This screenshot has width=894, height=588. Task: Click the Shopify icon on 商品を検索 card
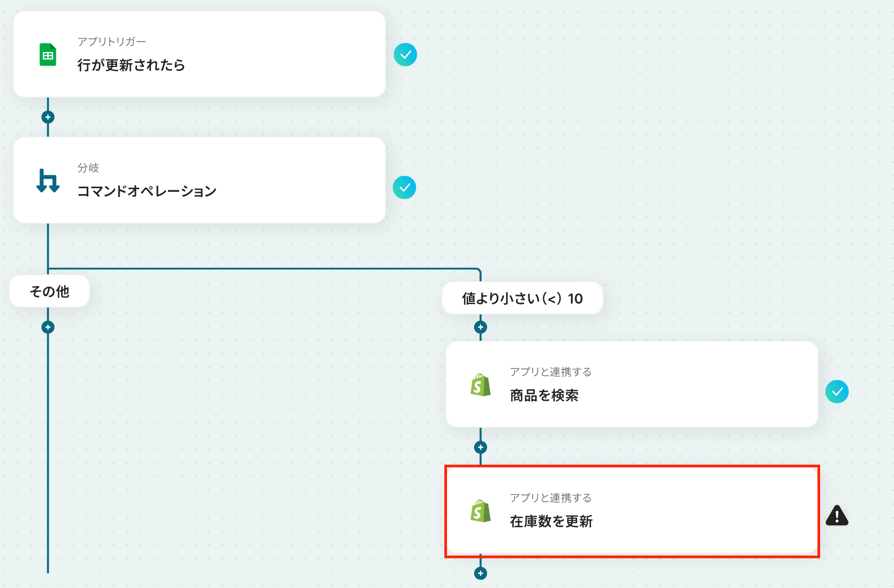click(x=480, y=384)
